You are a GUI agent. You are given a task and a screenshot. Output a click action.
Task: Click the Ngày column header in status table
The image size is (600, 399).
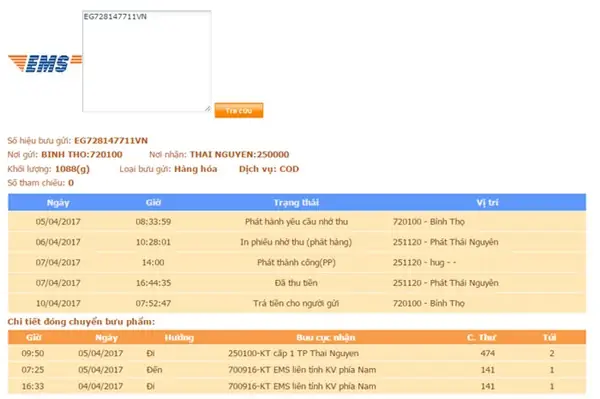(58, 203)
